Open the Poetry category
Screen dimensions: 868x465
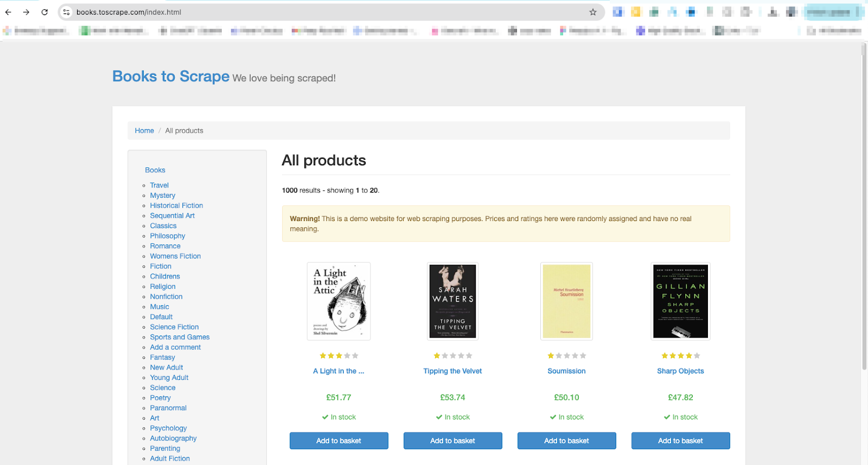click(160, 398)
